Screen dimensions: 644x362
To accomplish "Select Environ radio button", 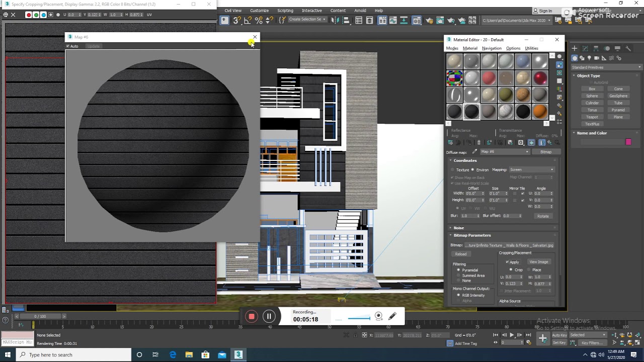I will 472,170.
